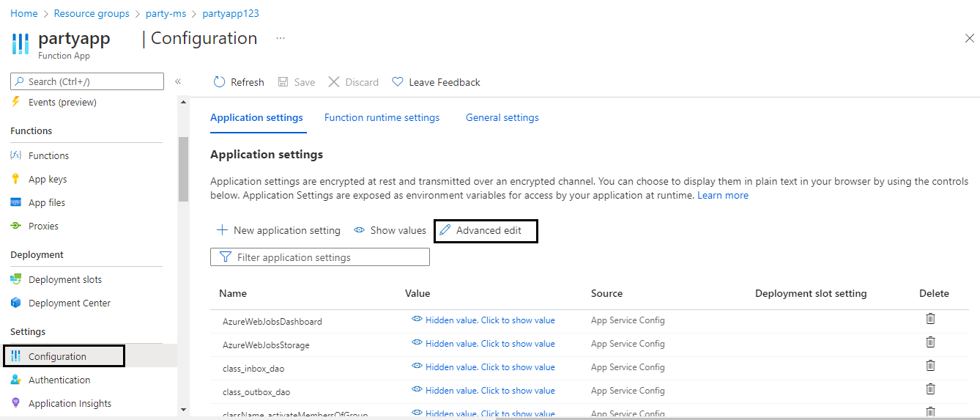Click the Learn more link
The image size is (980, 420).
(x=723, y=195)
